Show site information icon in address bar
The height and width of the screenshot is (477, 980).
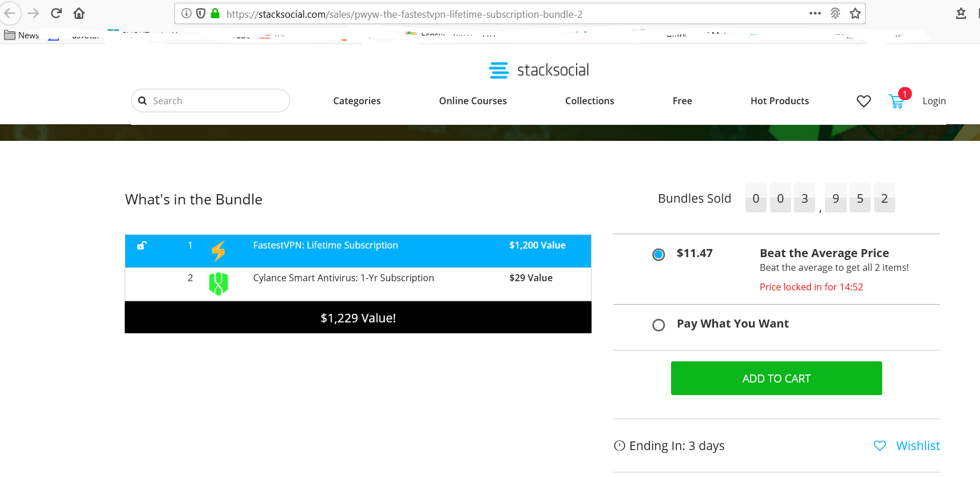pos(187,14)
